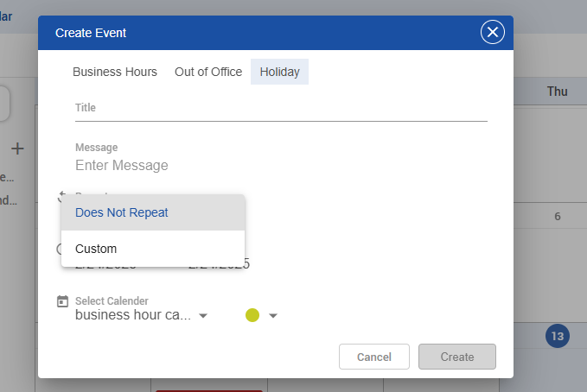Click the yellow-green color swatch
The height and width of the screenshot is (392, 587).
coord(252,315)
